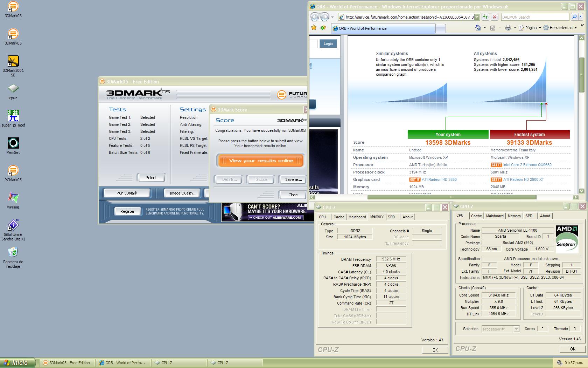Viewport: 588px width, 368px height.
Task: Click the Inicio start button
Action: (18, 363)
